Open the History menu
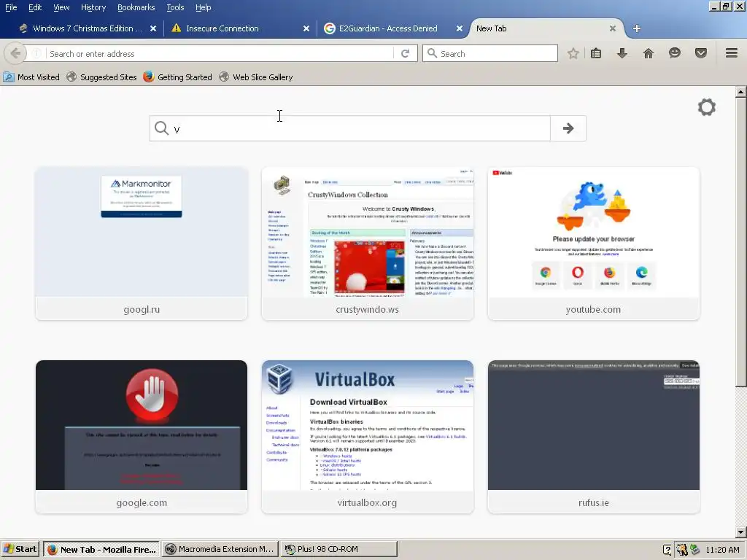Image resolution: width=747 pixels, height=560 pixels. (93, 7)
